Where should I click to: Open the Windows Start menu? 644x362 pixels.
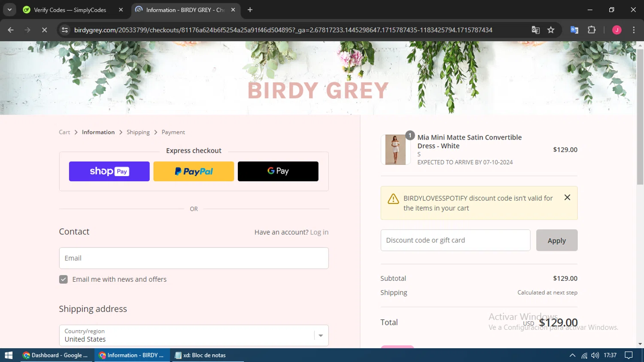pyautogui.click(x=9, y=355)
